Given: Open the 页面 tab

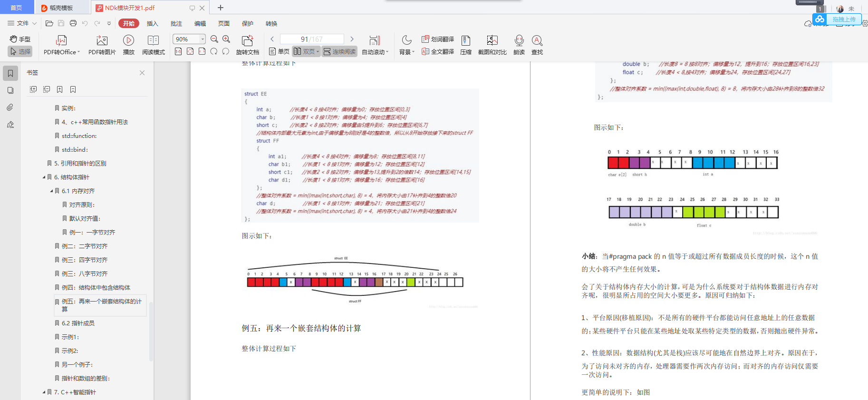Looking at the screenshot, I should [x=223, y=23].
